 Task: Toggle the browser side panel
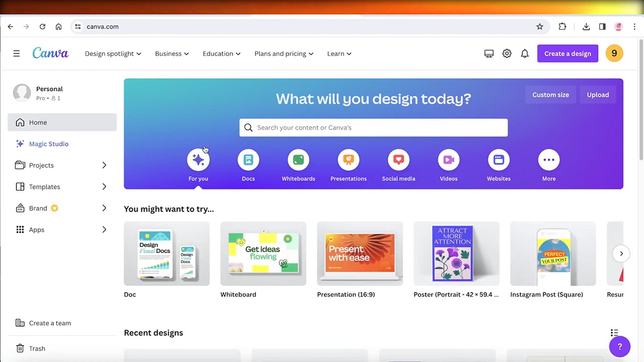(x=602, y=26)
